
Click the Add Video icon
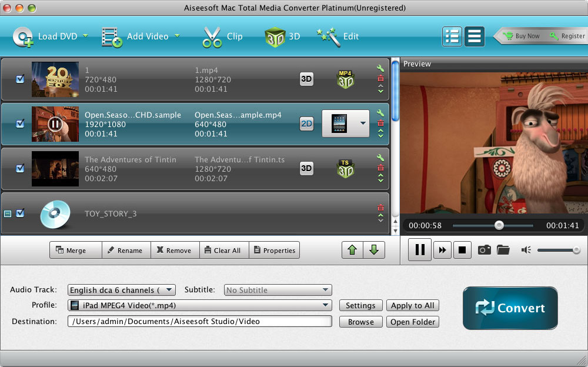111,36
